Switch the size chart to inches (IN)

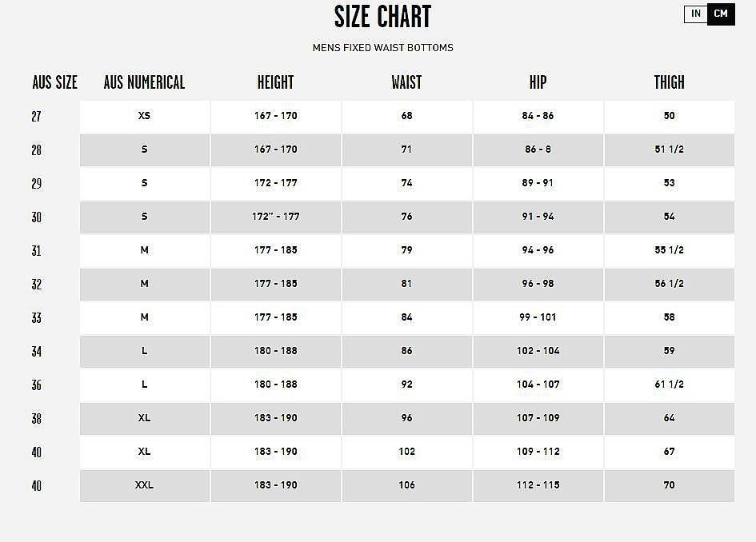[x=696, y=14]
